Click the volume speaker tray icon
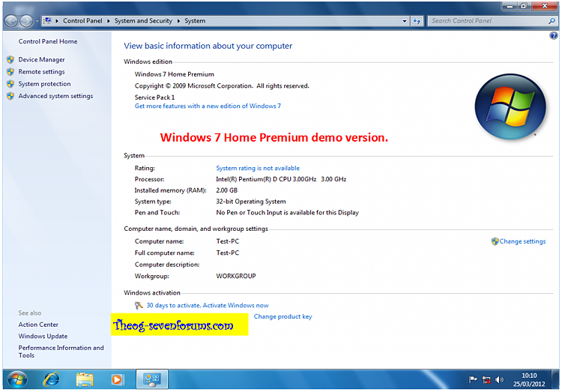562x392 pixels. (499, 379)
